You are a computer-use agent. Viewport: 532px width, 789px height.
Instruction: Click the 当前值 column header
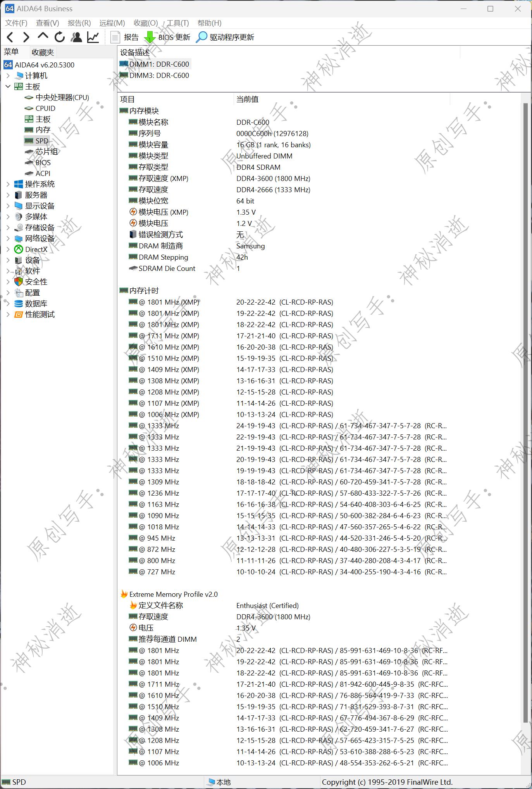point(342,99)
